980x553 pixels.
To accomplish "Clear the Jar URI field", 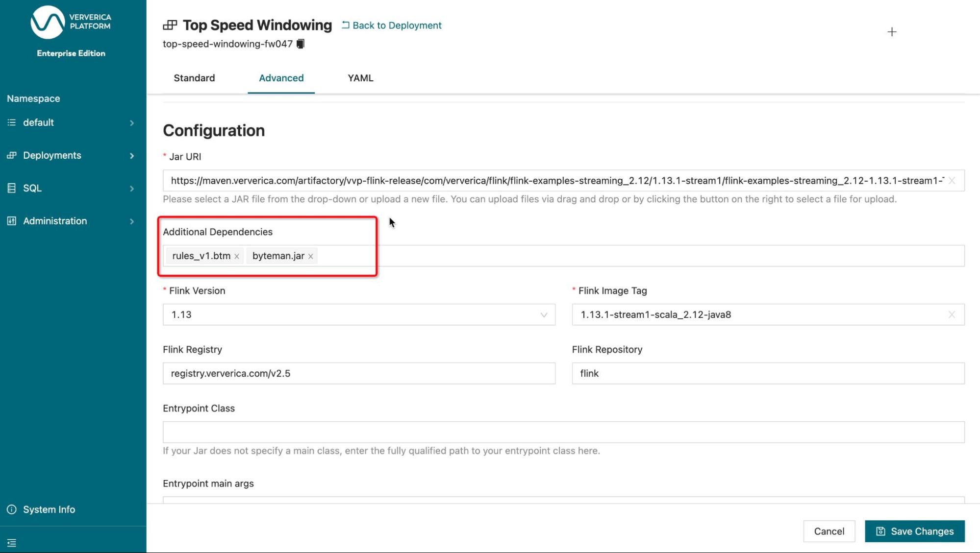I will tap(951, 180).
